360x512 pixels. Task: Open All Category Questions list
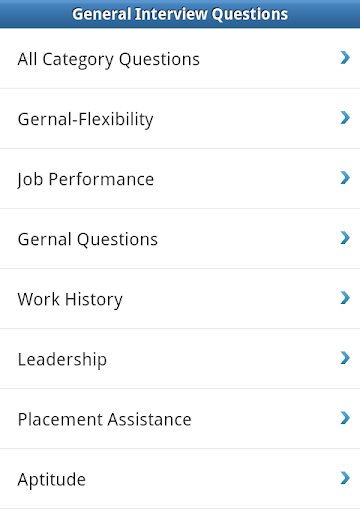pyautogui.click(x=180, y=59)
